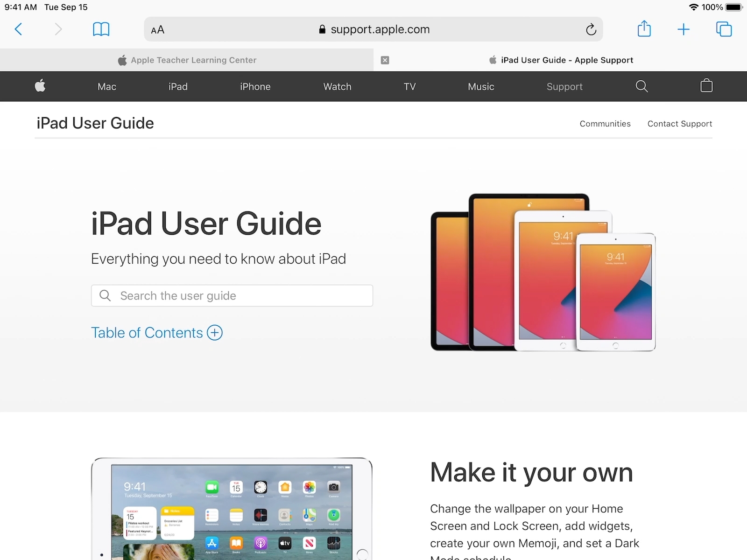The width and height of the screenshot is (747, 560).
Task: Open the AA reader and text size menu
Action: point(158,30)
